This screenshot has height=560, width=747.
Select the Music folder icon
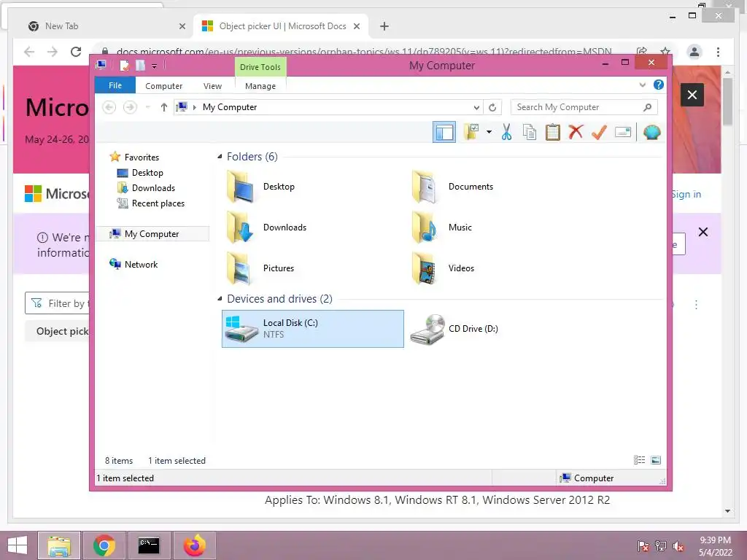tap(424, 227)
